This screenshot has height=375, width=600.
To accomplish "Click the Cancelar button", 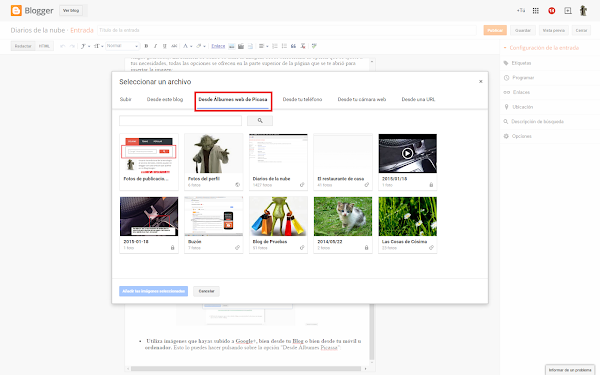I will click(206, 291).
